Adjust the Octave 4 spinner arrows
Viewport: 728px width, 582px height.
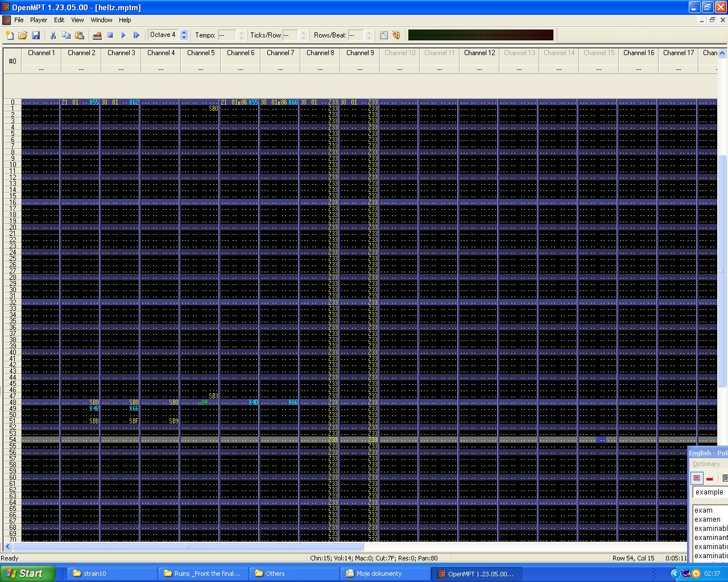pos(184,35)
